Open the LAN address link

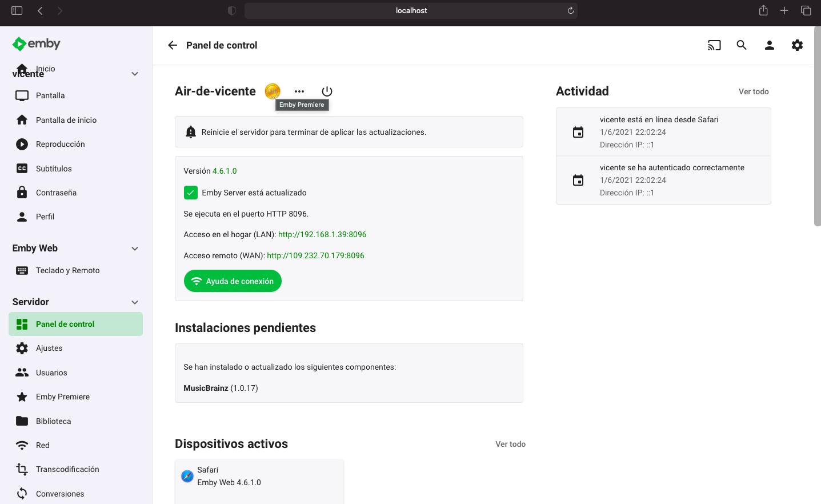[x=322, y=234]
